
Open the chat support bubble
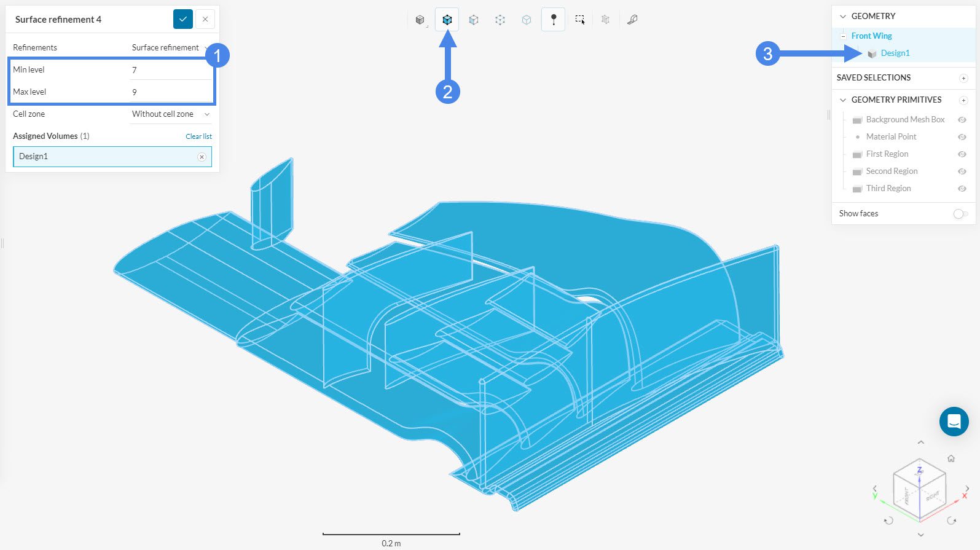coord(954,422)
